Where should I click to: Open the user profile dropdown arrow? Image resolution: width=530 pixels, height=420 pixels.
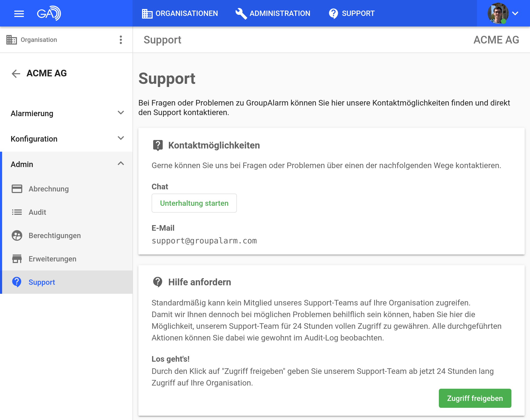(x=515, y=14)
